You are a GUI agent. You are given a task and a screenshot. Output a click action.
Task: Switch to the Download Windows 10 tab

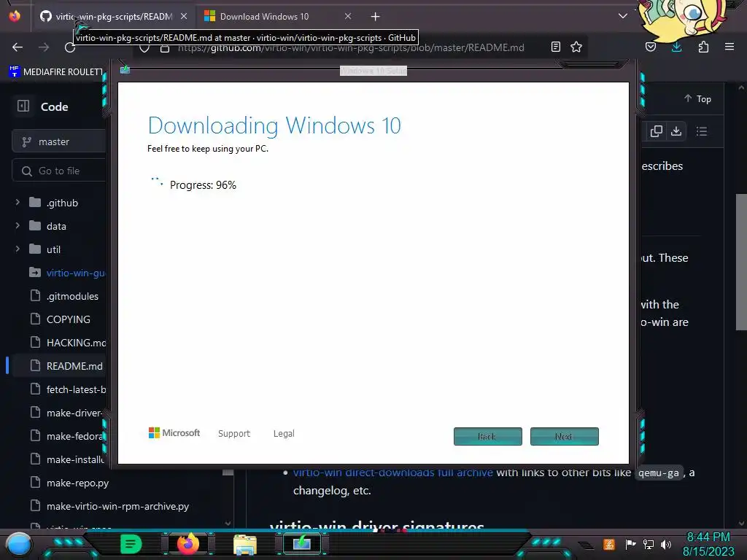(x=264, y=17)
